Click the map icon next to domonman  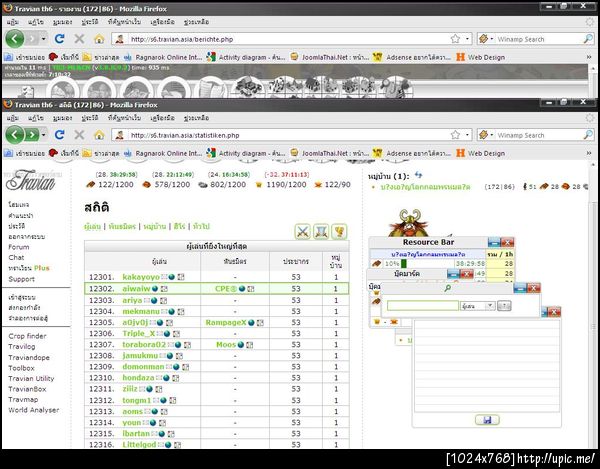[185, 367]
